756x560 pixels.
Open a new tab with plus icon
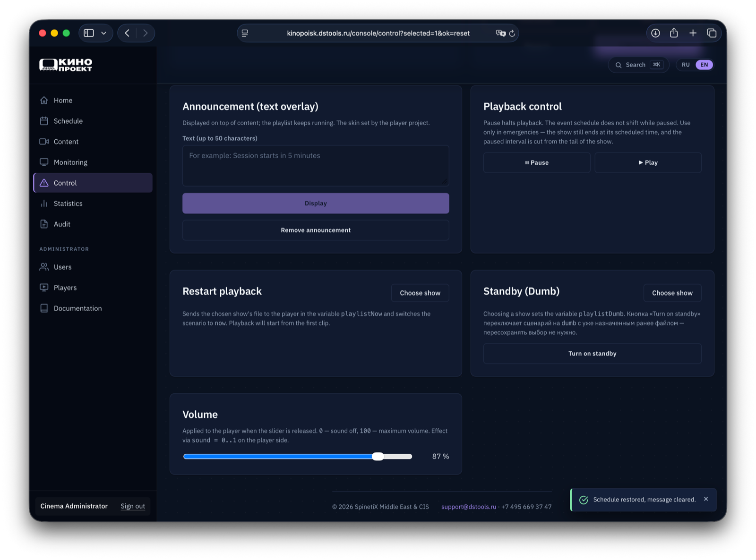pyautogui.click(x=693, y=33)
